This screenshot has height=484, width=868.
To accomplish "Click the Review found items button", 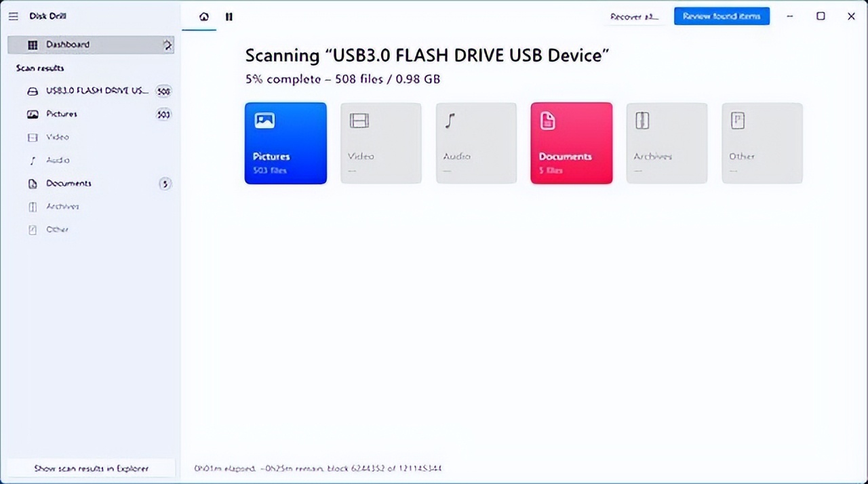I will [722, 16].
